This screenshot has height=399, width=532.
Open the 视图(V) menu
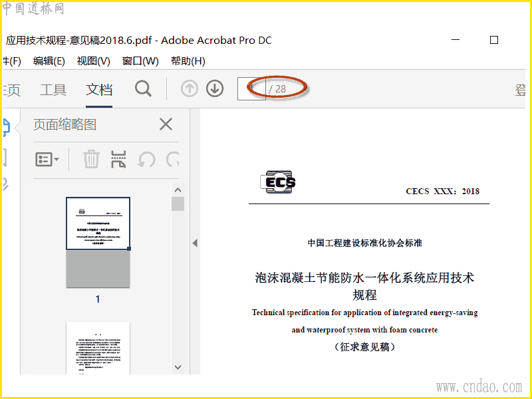[x=93, y=61]
